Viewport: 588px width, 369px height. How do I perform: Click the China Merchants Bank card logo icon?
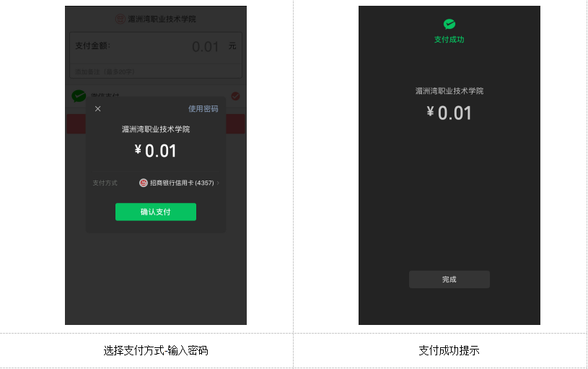coord(144,183)
